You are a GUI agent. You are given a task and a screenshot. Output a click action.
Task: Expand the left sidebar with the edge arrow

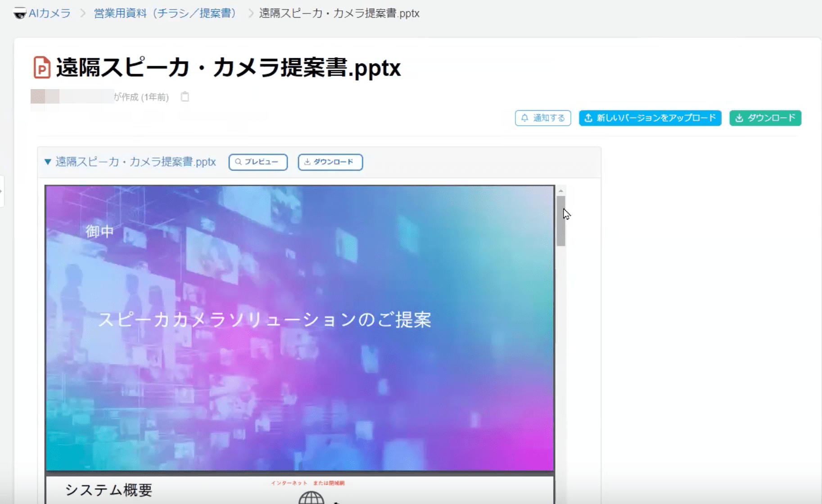3,191
